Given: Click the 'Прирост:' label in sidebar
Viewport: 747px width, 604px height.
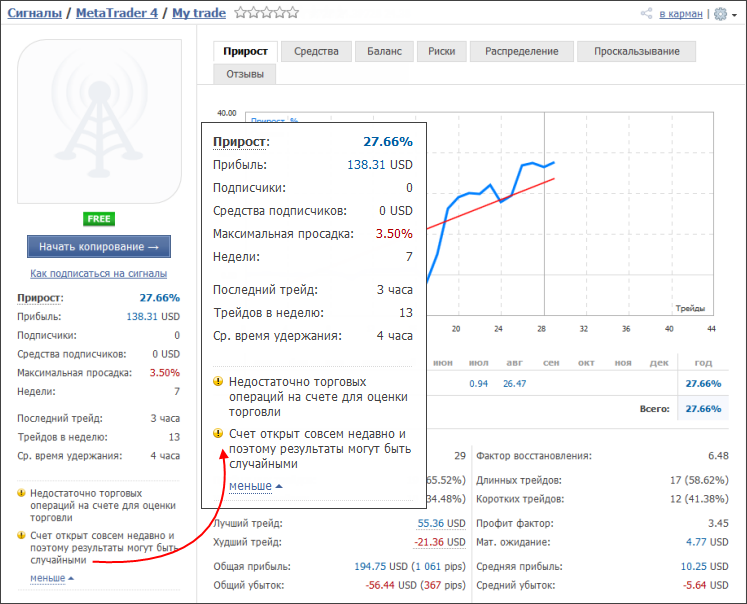Looking at the screenshot, I should point(40,298).
